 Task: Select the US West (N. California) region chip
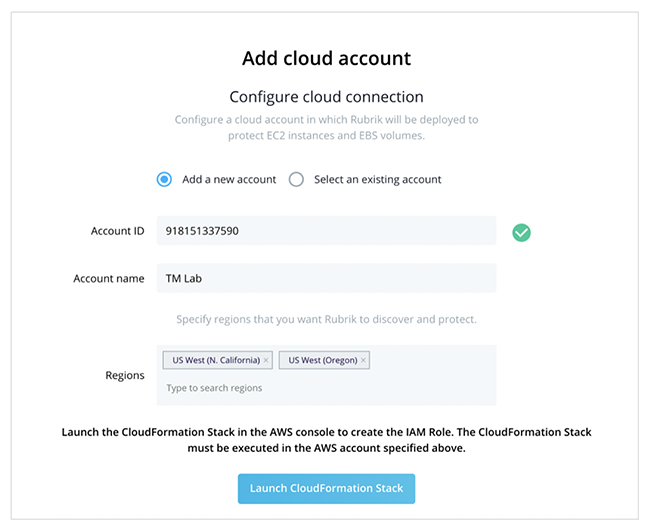[216, 360]
